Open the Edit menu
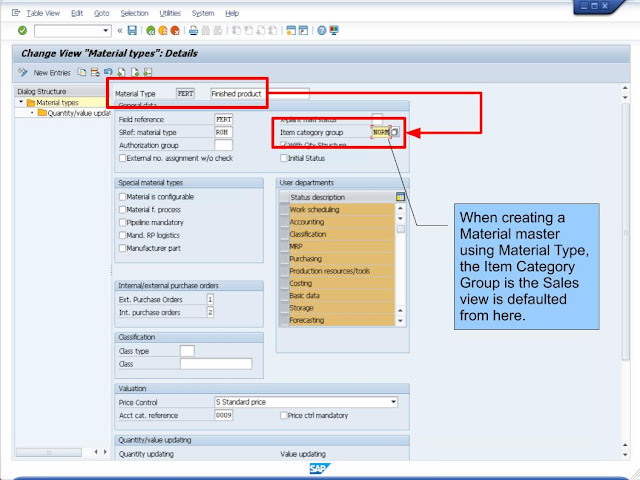 pyautogui.click(x=77, y=13)
